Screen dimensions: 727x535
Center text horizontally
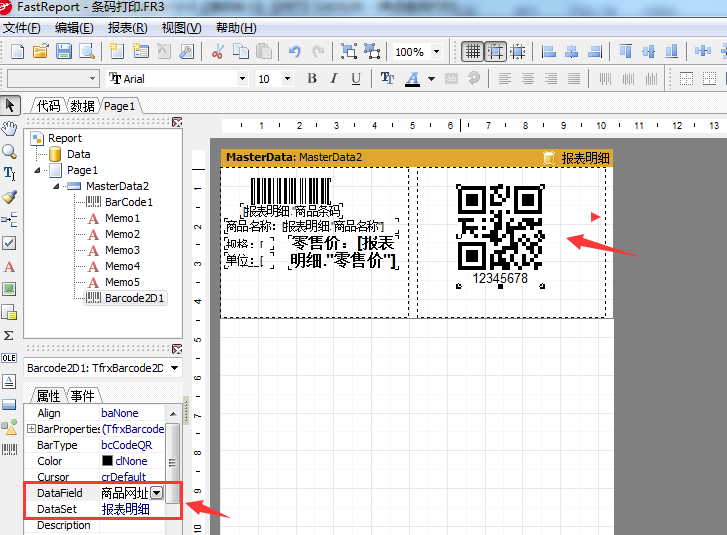tap(528, 79)
